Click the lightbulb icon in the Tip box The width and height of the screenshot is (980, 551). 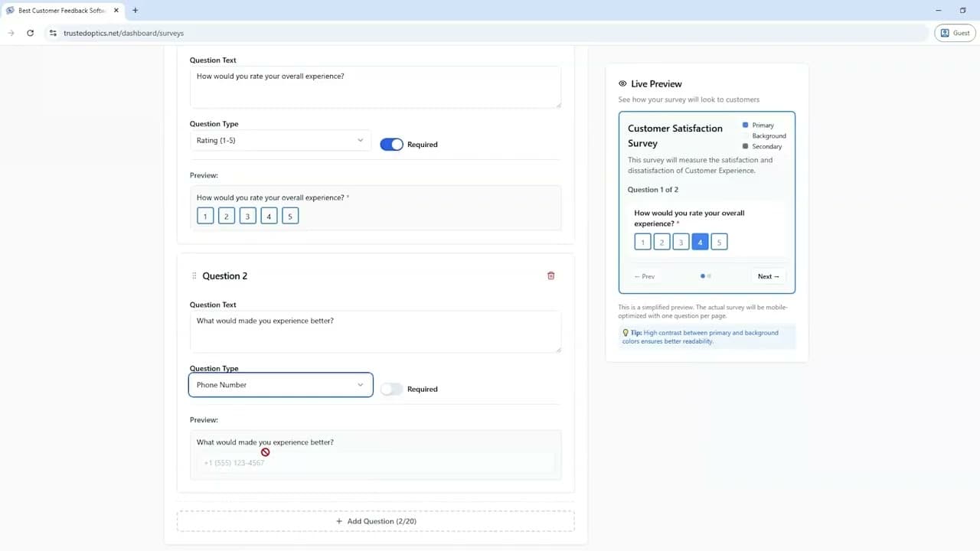pyautogui.click(x=625, y=333)
